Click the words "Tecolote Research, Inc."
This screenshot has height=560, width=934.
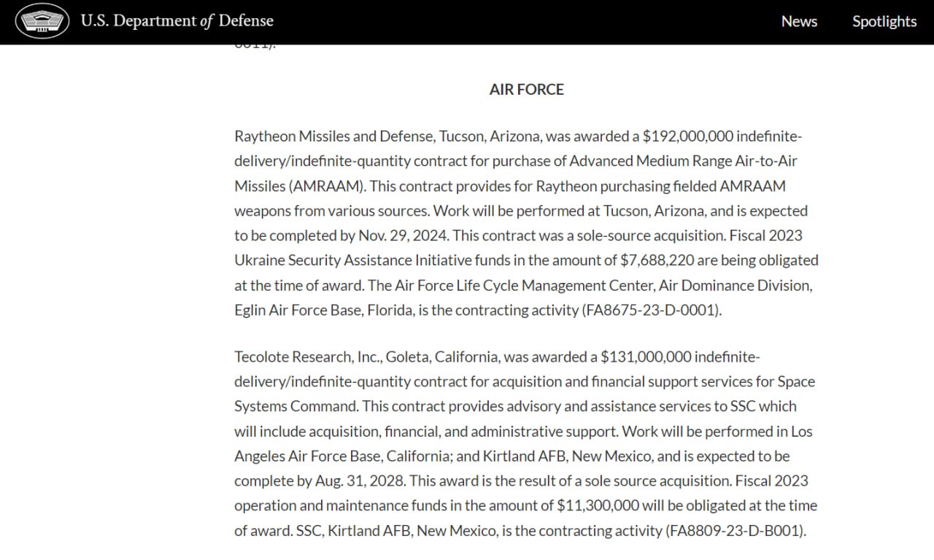point(306,357)
